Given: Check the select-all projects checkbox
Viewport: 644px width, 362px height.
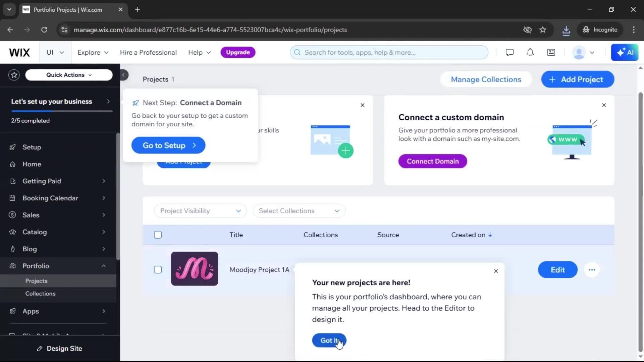Looking at the screenshot, I should click(158, 235).
